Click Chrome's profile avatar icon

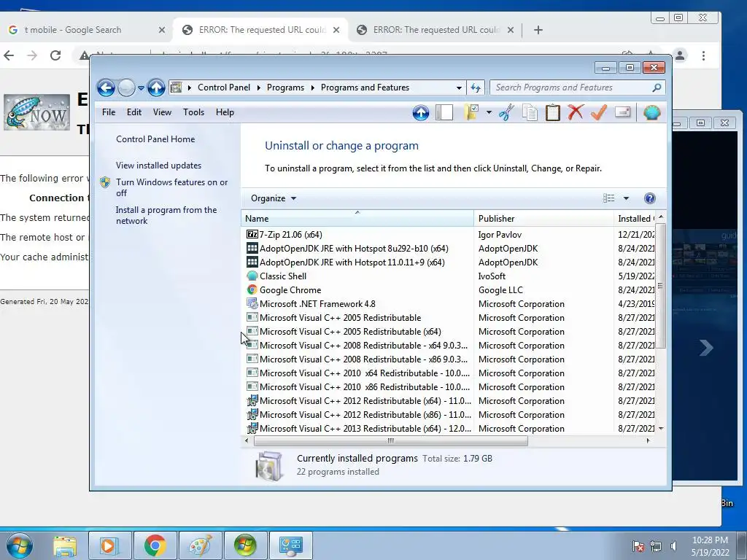click(680, 55)
